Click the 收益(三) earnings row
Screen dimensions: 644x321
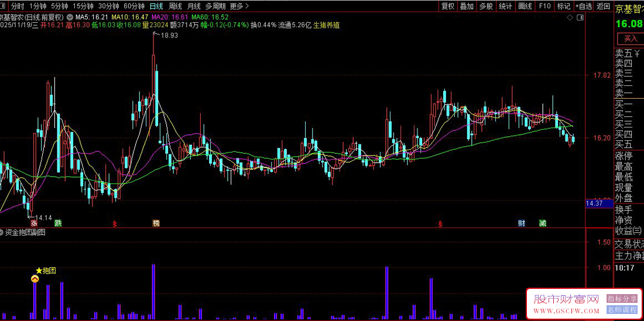click(629, 231)
